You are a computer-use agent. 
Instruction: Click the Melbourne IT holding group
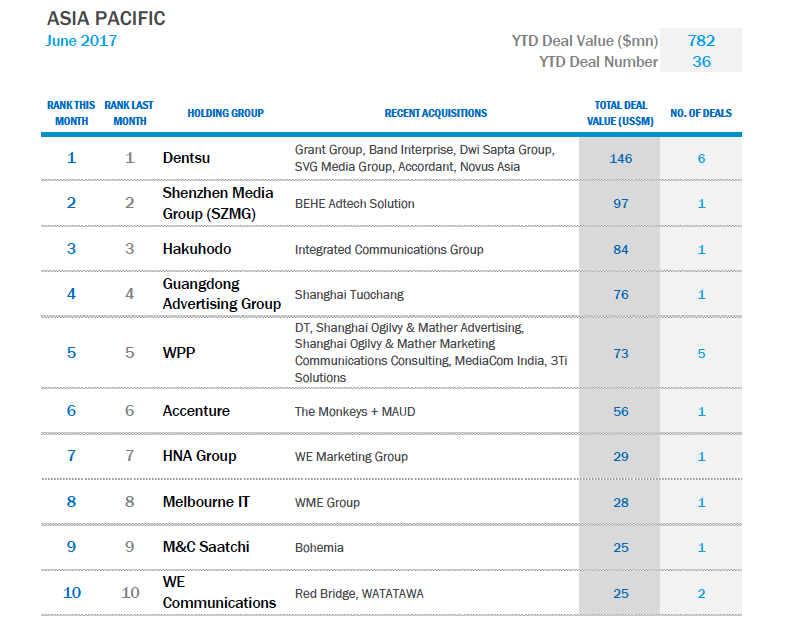(x=205, y=502)
